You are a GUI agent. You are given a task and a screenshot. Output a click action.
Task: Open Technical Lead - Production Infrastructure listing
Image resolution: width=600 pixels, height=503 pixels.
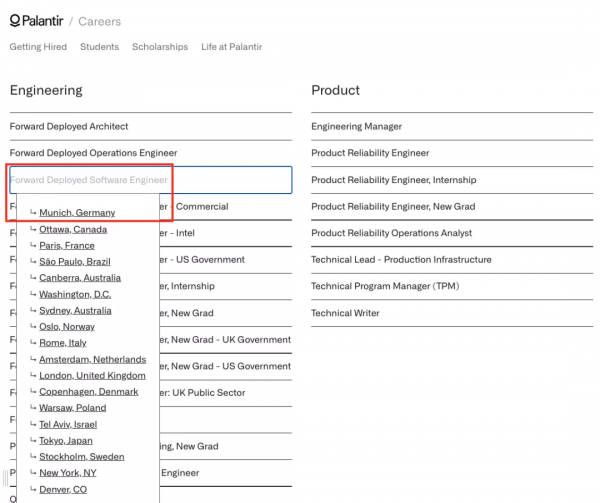click(452, 260)
